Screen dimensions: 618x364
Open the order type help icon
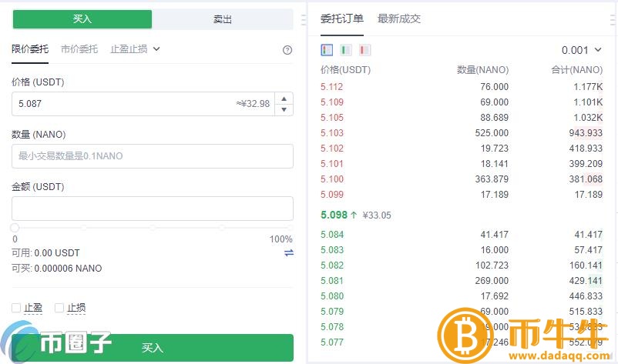(x=287, y=50)
